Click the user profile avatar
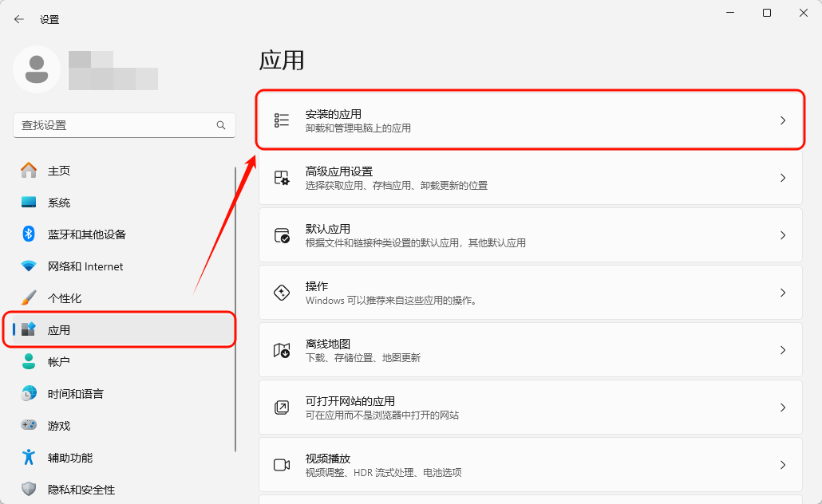The width and height of the screenshot is (822, 504). coord(37,69)
